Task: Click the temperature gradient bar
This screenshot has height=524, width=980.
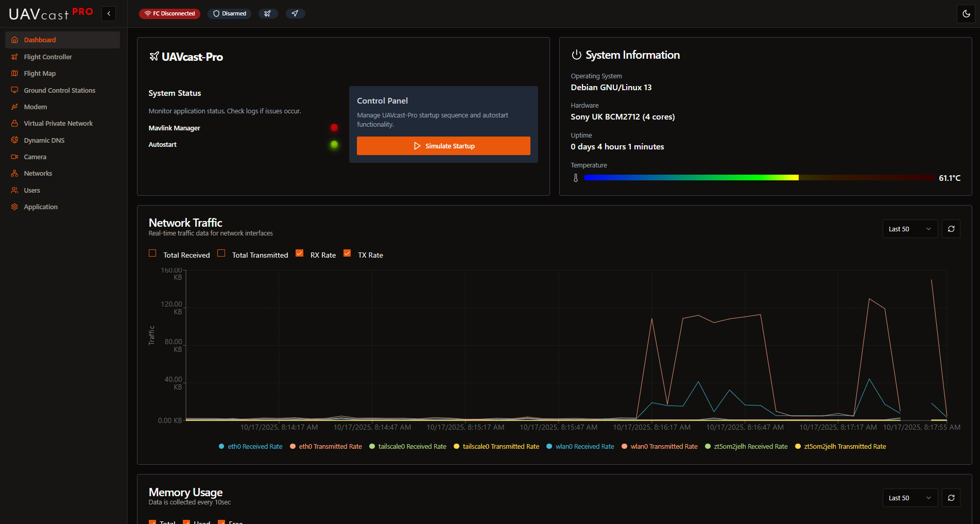Action: pyautogui.click(x=759, y=178)
